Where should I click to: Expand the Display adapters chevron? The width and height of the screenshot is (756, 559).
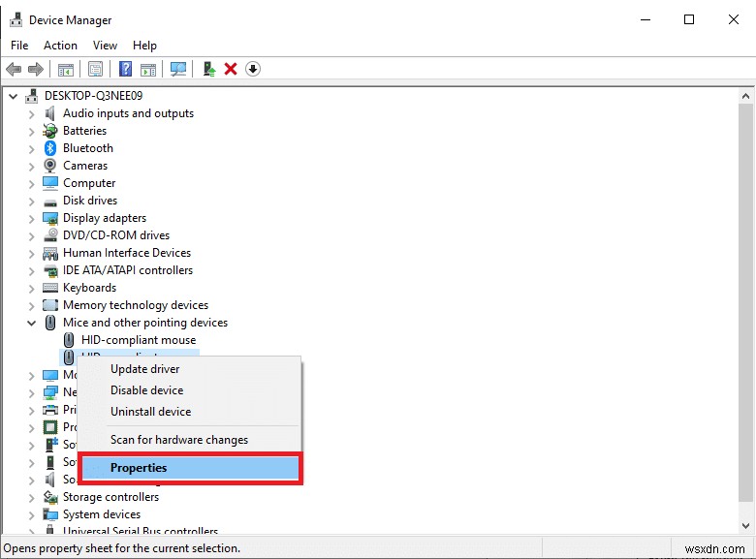pyautogui.click(x=31, y=219)
